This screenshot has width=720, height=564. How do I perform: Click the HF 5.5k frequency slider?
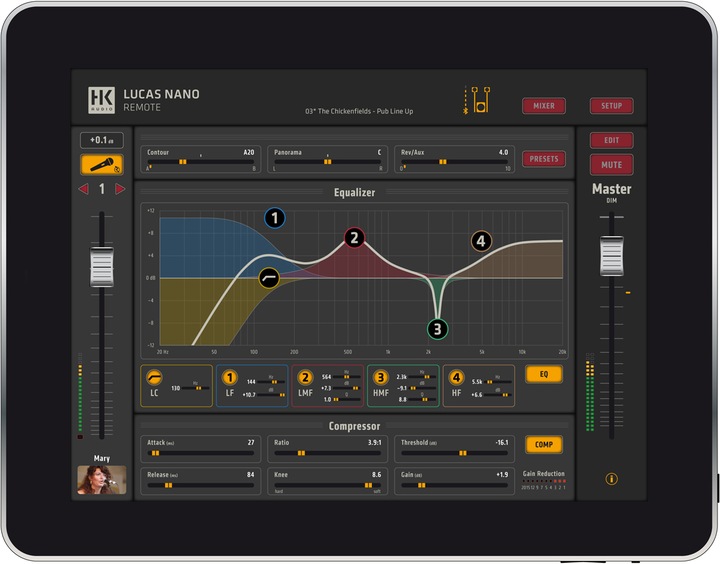[498, 382]
